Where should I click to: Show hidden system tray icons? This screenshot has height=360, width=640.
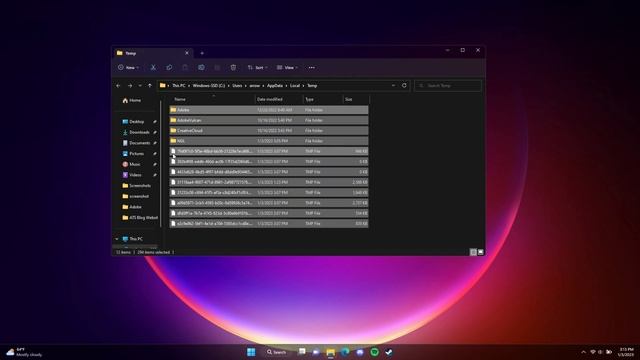pos(583,352)
